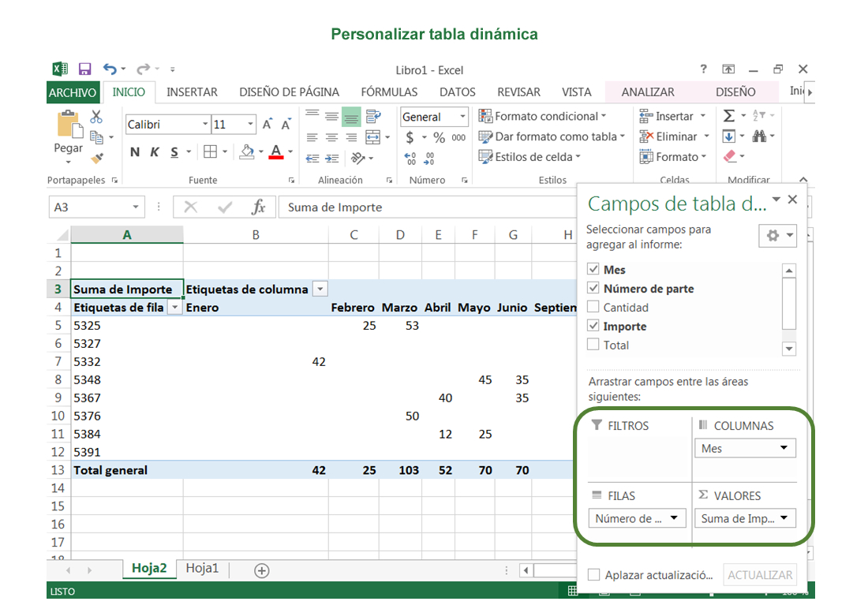The image size is (868, 605).
Task: Open Formato condicional menu
Action: pos(543,116)
